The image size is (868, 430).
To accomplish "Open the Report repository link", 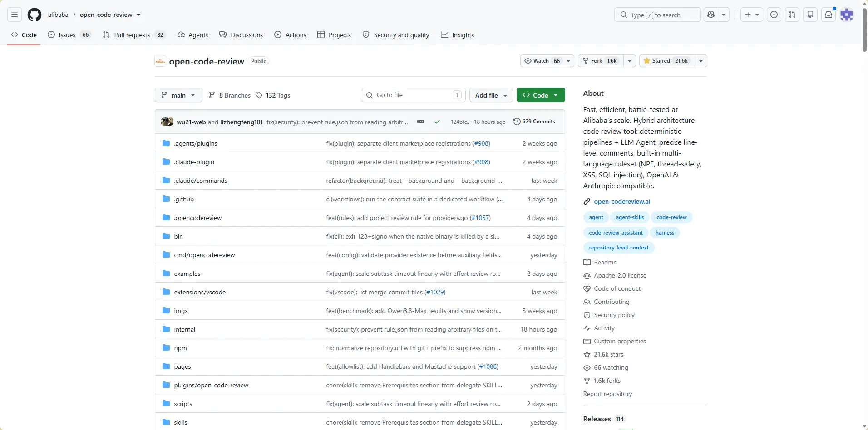I will pyautogui.click(x=607, y=394).
